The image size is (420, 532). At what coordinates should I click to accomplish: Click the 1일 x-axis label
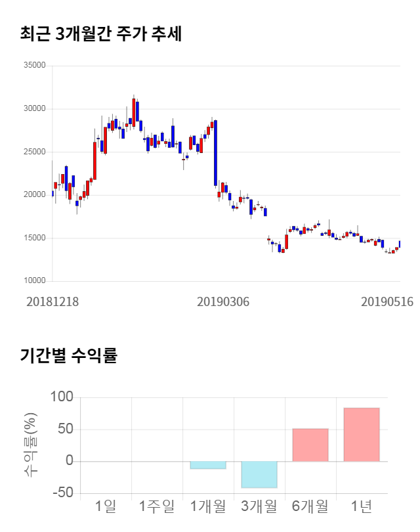pyautogui.click(x=105, y=506)
